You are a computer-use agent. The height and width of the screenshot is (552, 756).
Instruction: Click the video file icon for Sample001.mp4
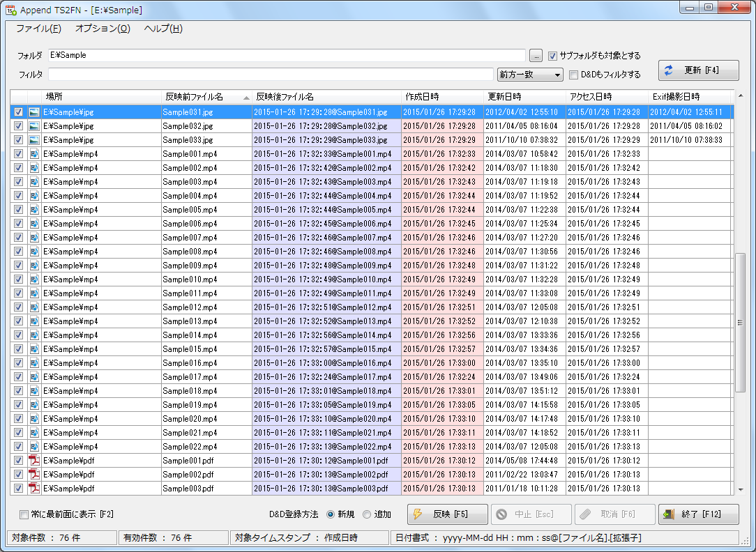coord(34,154)
